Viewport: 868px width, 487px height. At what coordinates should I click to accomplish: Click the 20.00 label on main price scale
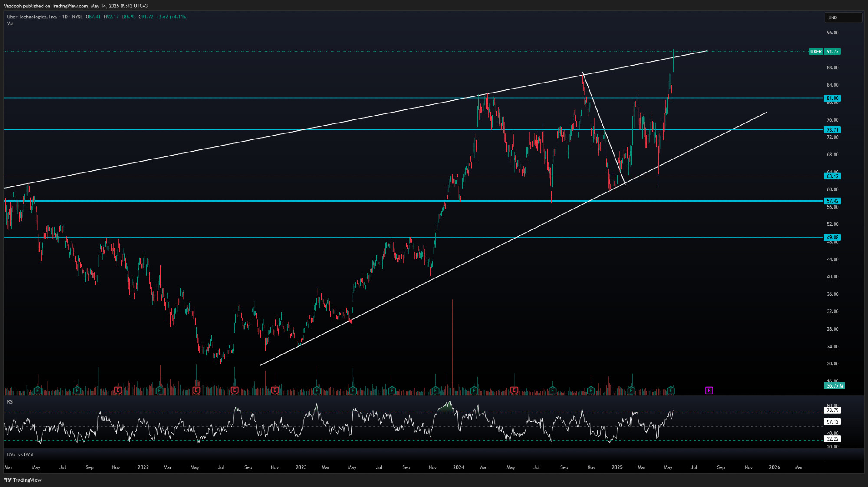pyautogui.click(x=832, y=364)
